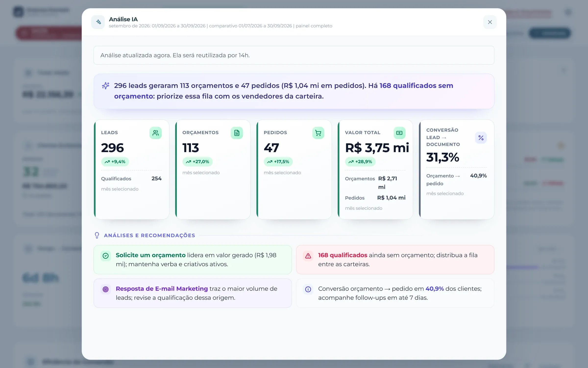The height and width of the screenshot is (368, 588).
Task: Click the info icon on conversão insight
Action: click(x=308, y=289)
